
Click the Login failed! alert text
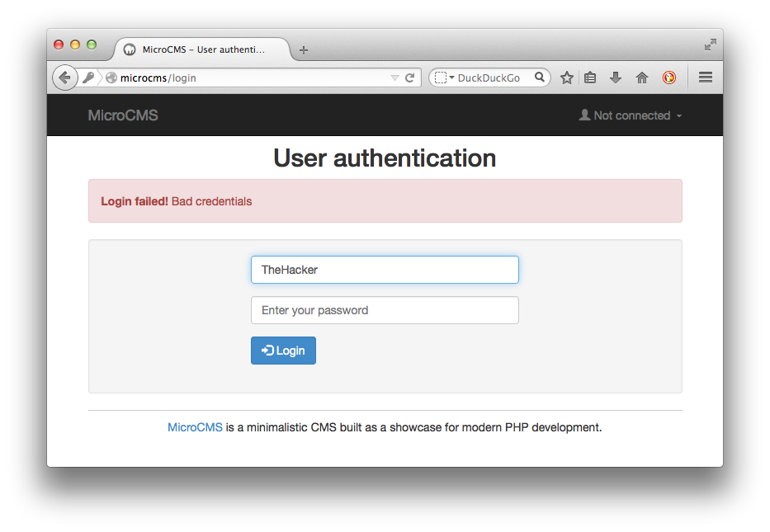(x=176, y=201)
